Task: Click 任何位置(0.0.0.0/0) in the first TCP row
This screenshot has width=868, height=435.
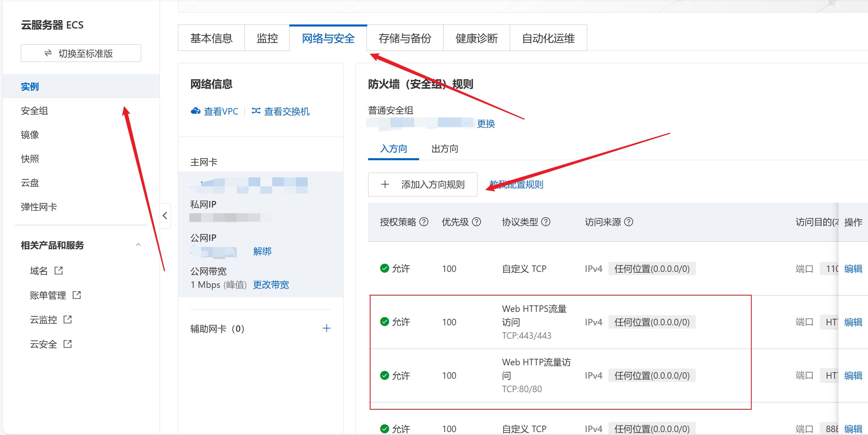Action: pos(652,269)
